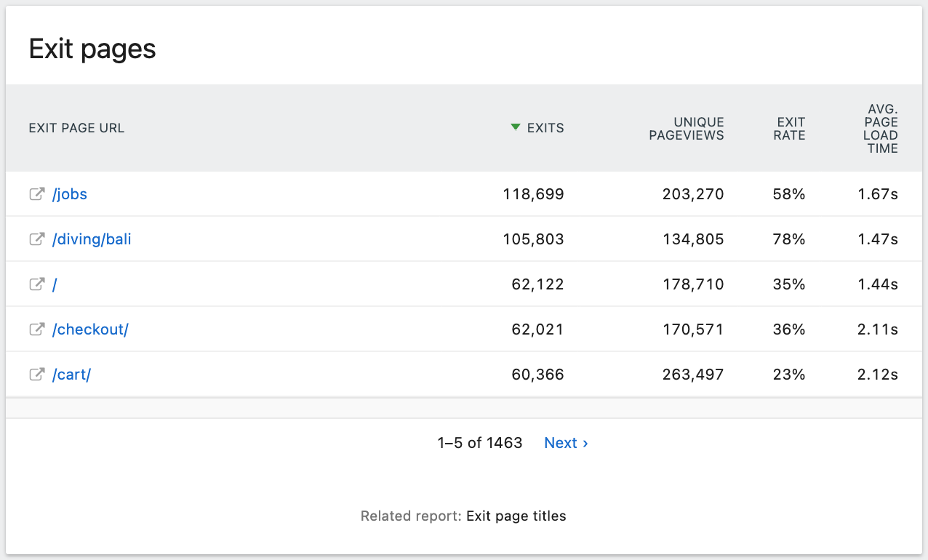Select the /cart/ page link

(72, 374)
